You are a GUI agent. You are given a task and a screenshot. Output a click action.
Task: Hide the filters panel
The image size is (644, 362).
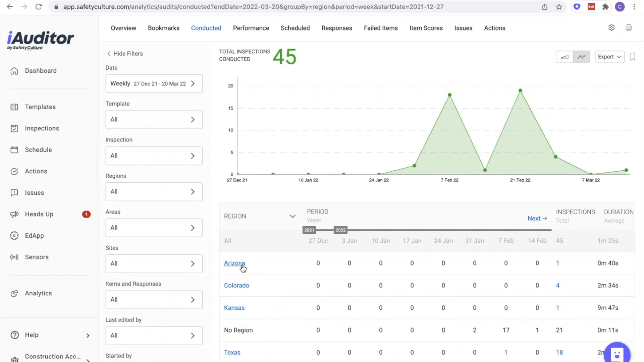125,54
